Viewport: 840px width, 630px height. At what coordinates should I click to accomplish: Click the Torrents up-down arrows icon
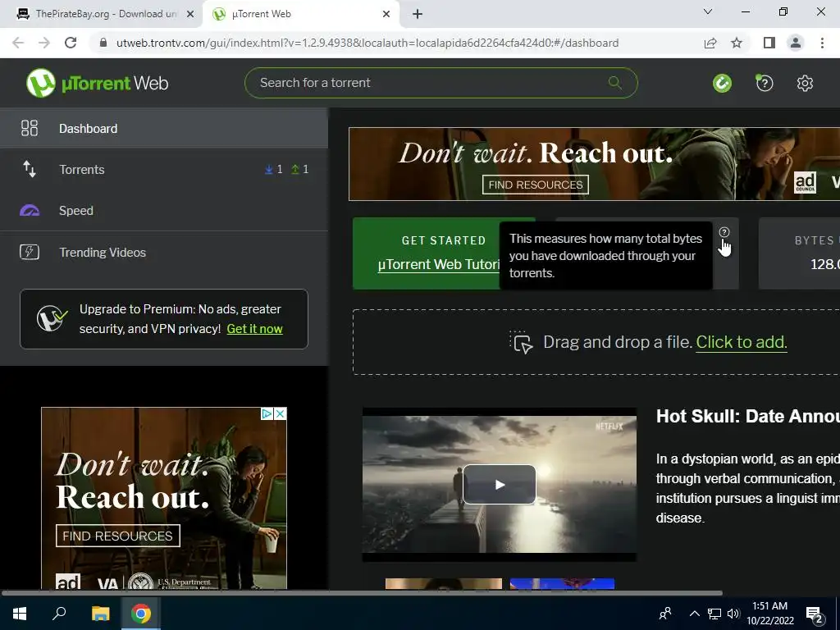coord(30,169)
